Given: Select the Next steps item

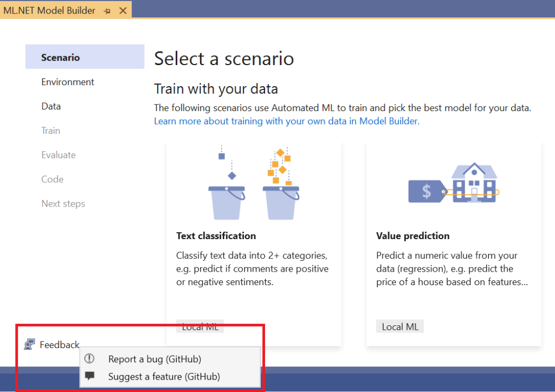Looking at the screenshot, I should coord(63,204).
